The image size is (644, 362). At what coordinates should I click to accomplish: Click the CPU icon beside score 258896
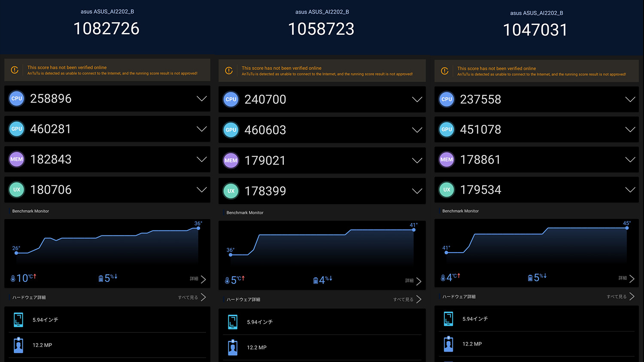(x=17, y=99)
